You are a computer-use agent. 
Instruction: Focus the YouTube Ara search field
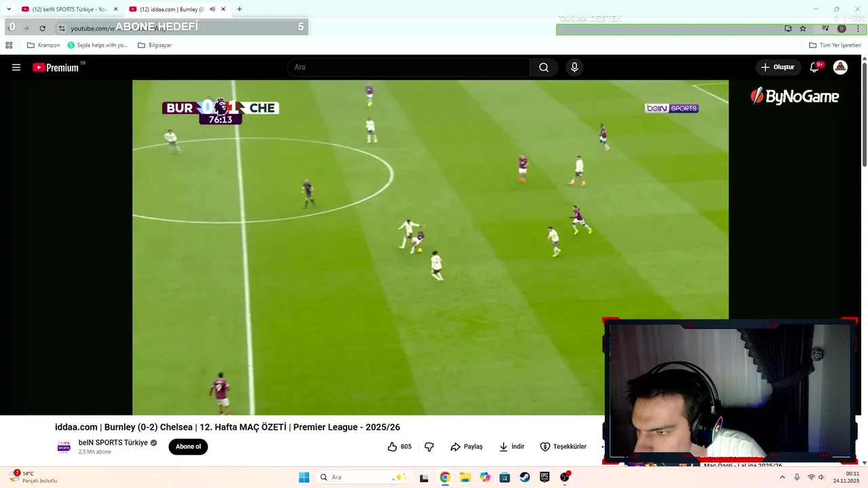click(x=408, y=67)
